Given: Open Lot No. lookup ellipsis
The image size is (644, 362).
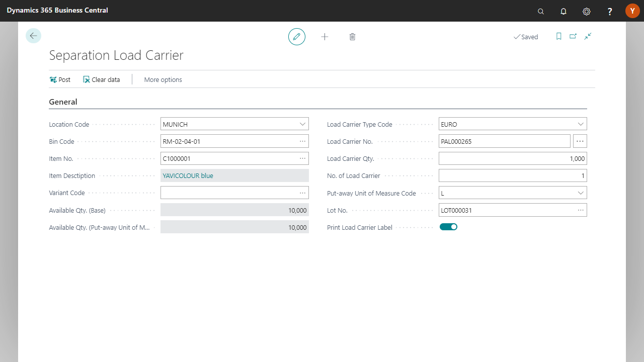Looking at the screenshot, I should tap(581, 210).
